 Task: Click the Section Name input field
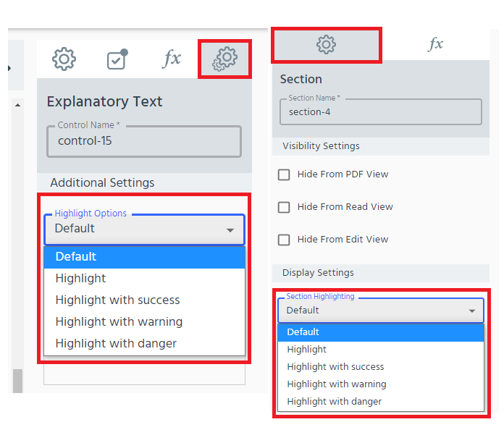[x=381, y=111]
